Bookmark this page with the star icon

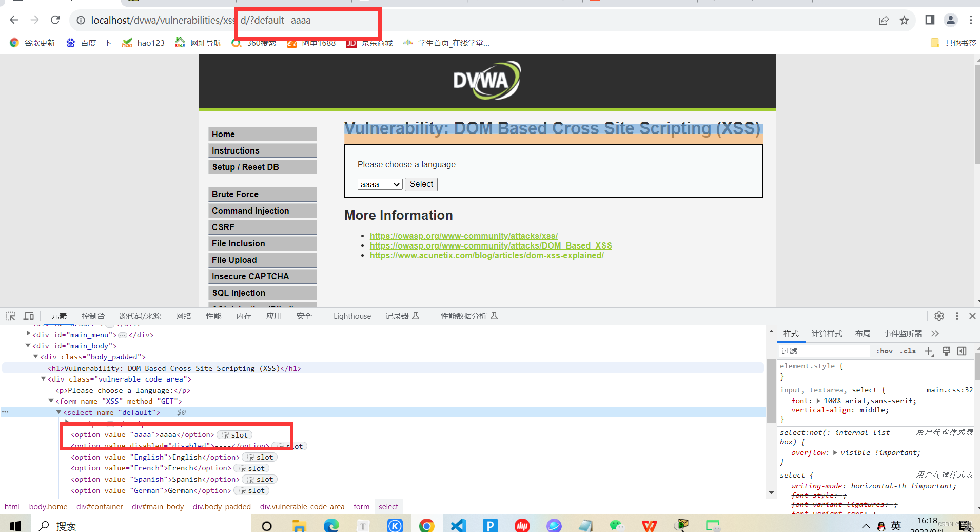click(x=904, y=21)
